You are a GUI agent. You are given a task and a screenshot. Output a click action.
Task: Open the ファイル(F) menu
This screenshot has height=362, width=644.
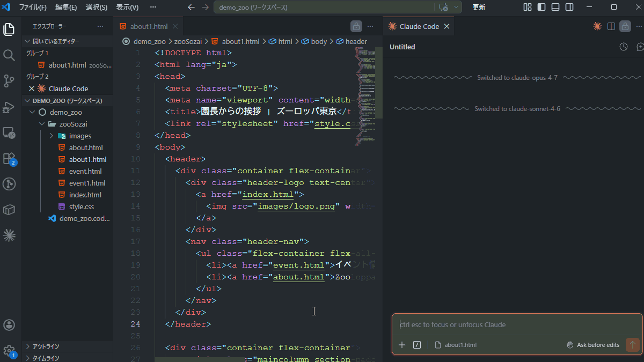pos(33,8)
